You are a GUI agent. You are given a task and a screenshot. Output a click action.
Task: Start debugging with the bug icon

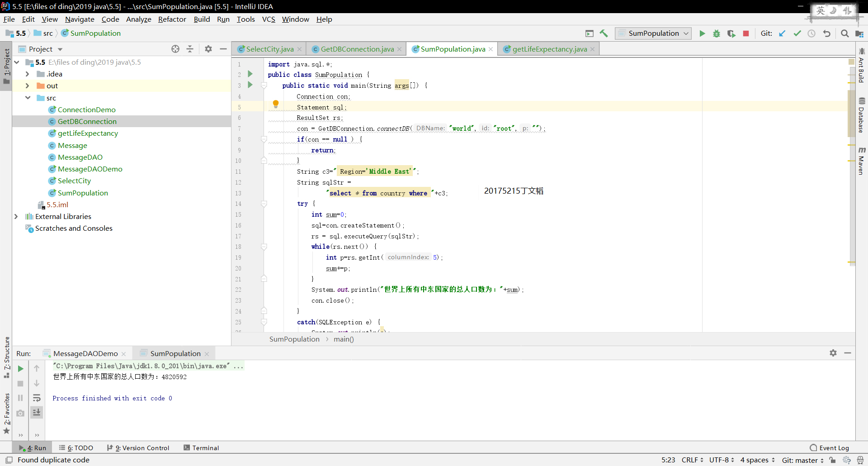point(717,33)
